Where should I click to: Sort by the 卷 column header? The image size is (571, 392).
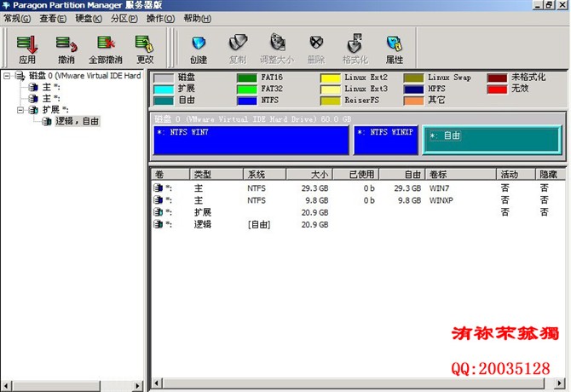click(170, 175)
